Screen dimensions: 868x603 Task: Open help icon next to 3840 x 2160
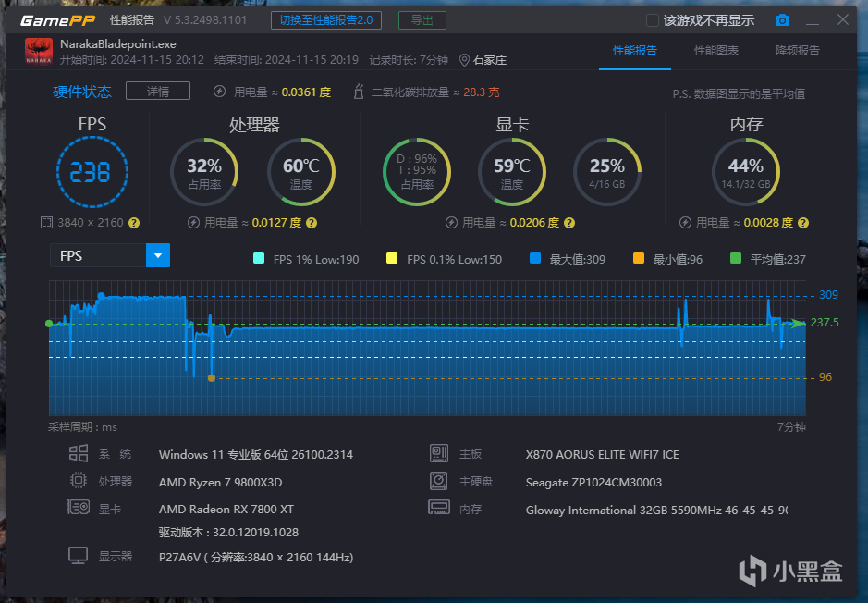pyautogui.click(x=134, y=223)
